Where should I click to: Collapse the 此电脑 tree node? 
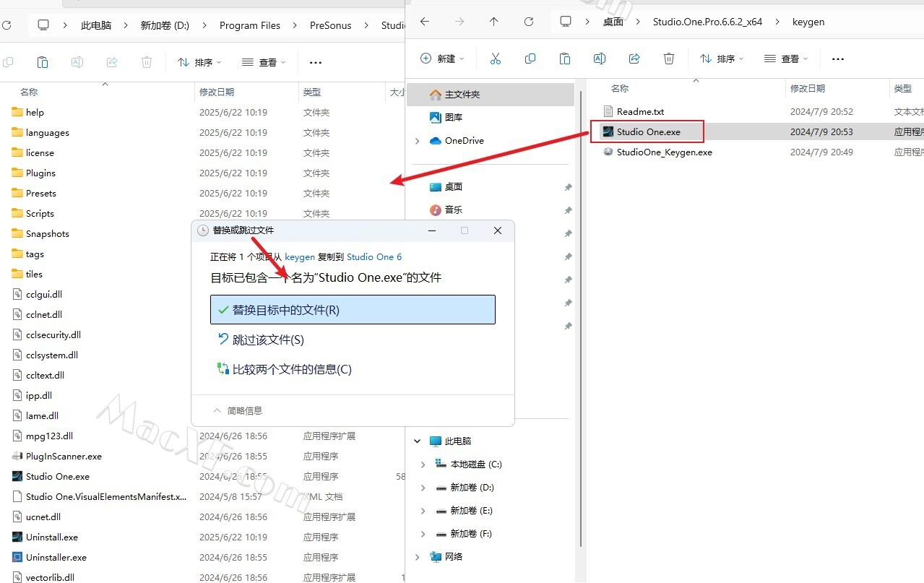point(418,441)
